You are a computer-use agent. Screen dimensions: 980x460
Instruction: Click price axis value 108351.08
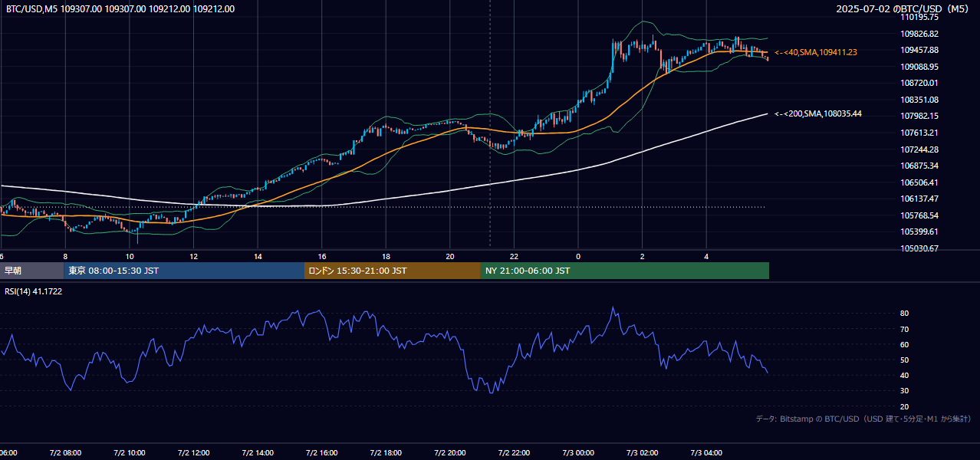click(920, 100)
